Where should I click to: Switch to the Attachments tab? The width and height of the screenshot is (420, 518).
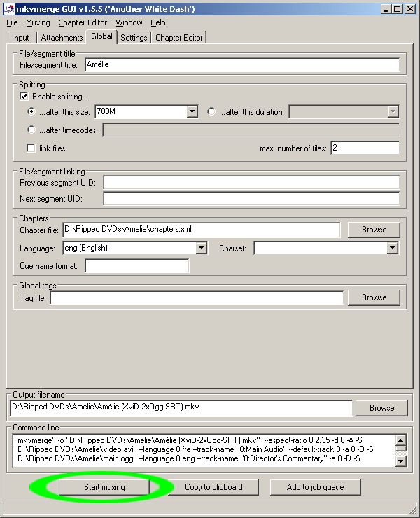[x=62, y=38]
